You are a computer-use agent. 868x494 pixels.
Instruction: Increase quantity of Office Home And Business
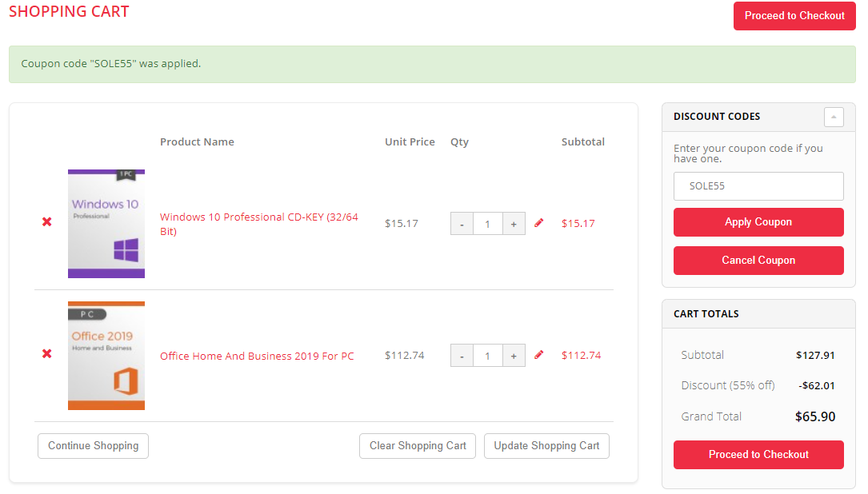coord(514,356)
